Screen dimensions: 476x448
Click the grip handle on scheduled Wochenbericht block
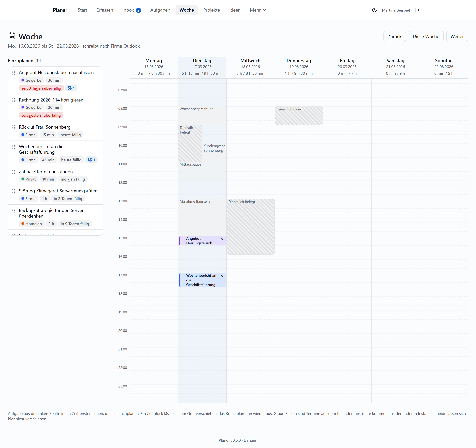click(x=183, y=275)
